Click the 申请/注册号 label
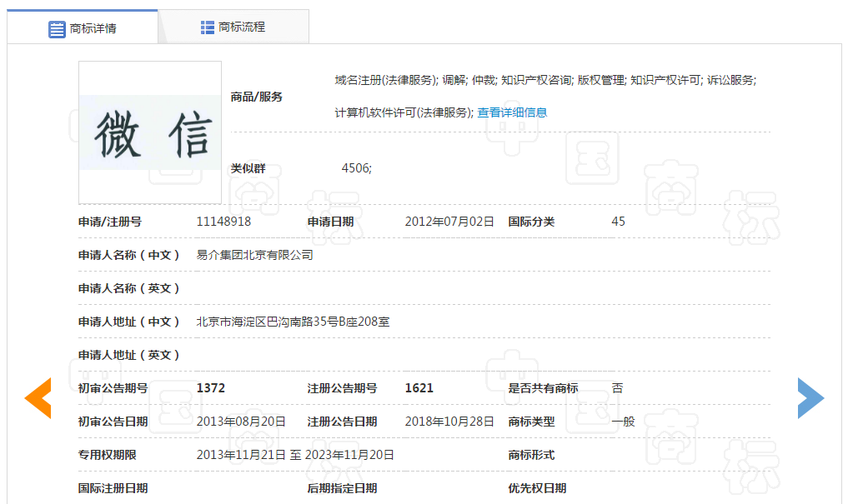Viewport: 848px width, 504px height. [x=110, y=222]
